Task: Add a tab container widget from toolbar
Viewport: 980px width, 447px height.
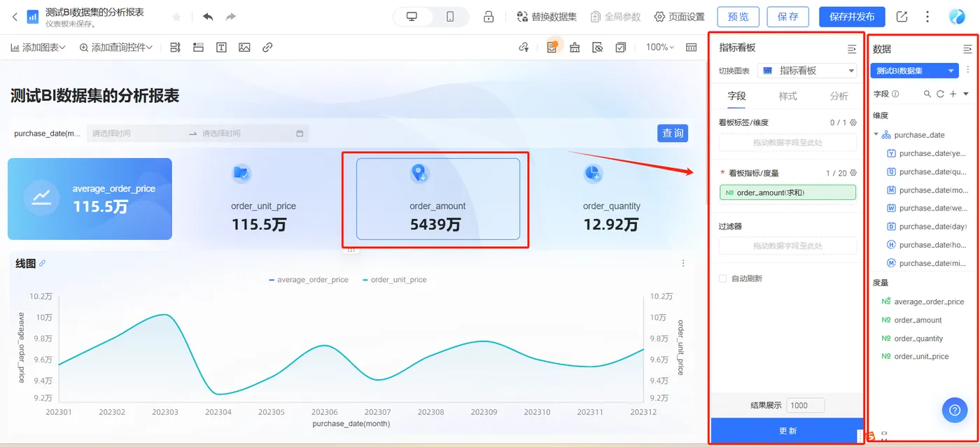Action: tap(198, 48)
